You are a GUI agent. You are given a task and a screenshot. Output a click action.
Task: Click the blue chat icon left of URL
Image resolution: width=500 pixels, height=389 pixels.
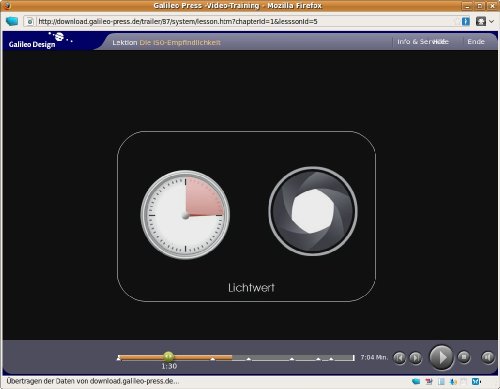tap(12, 22)
